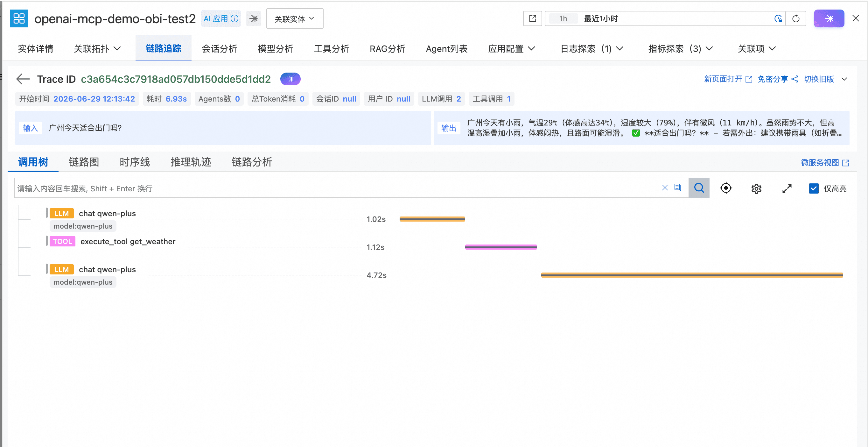This screenshot has height=447, width=868.
Task: Switch to 链路图 view tab
Action: point(84,162)
